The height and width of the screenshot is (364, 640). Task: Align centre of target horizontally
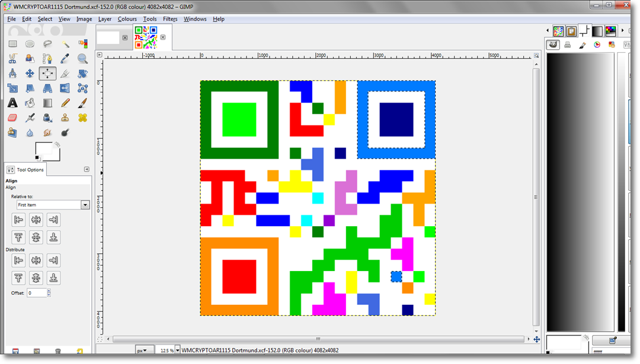coord(36,220)
